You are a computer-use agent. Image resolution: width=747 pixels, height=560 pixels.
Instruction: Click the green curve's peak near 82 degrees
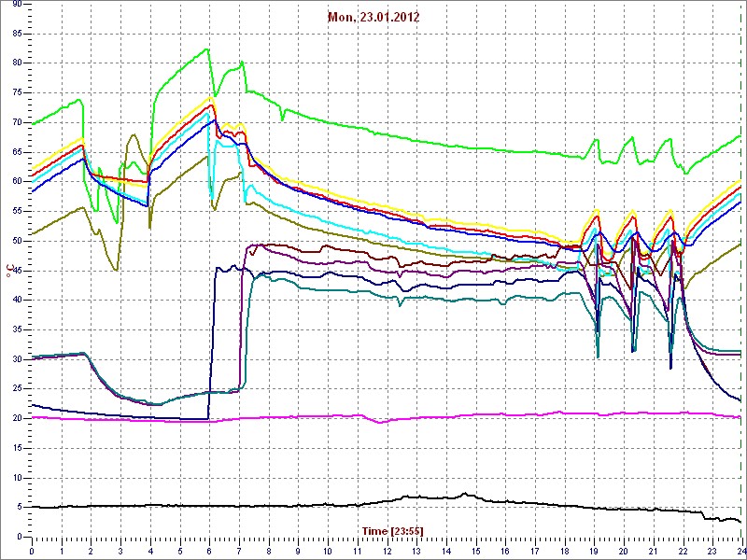coord(206,49)
